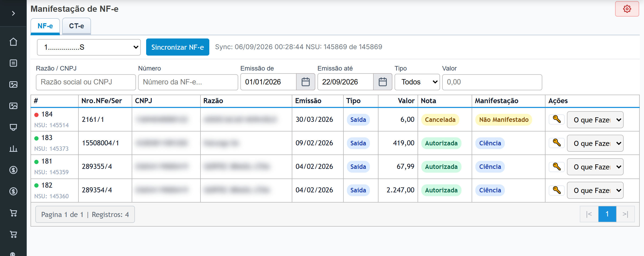Open the company selector dropdown

[89, 47]
